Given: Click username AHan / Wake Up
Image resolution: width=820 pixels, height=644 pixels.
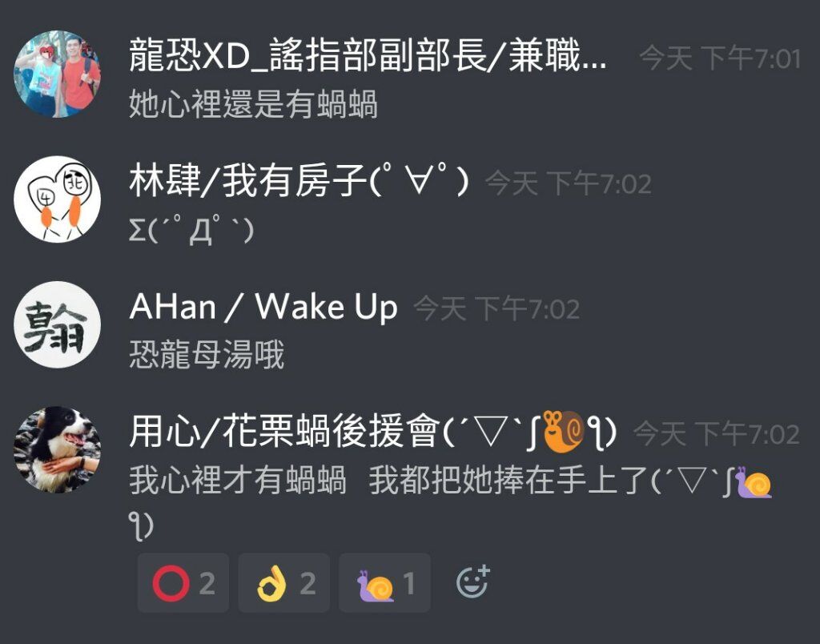Looking at the screenshot, I should click(263, 307).
